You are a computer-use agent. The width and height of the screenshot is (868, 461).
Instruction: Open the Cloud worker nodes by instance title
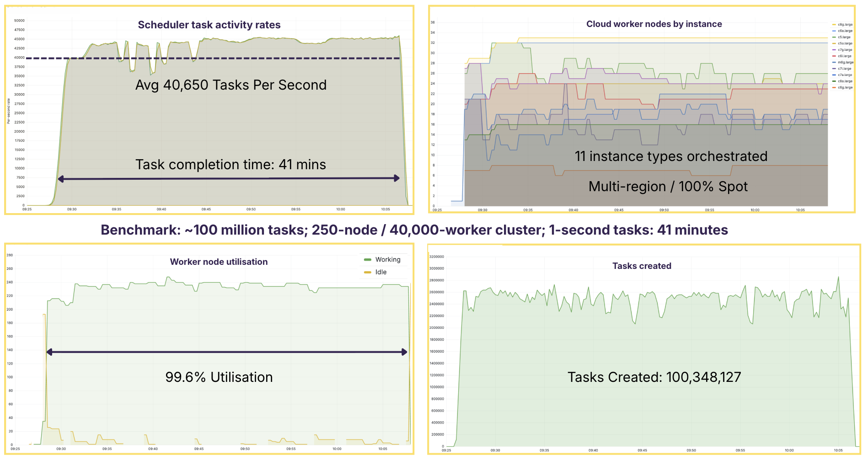(x=654, y=24)
